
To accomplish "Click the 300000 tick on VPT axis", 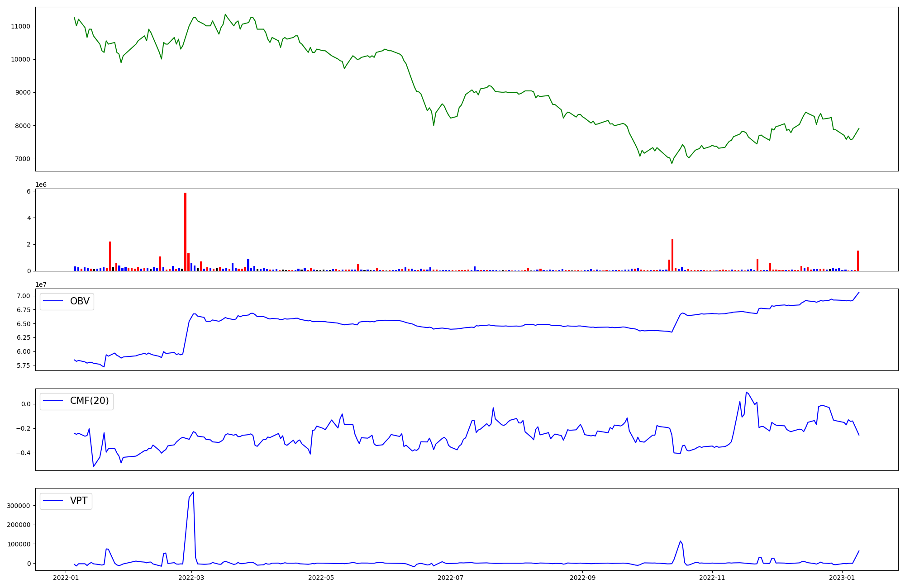I will click(19, 506).
